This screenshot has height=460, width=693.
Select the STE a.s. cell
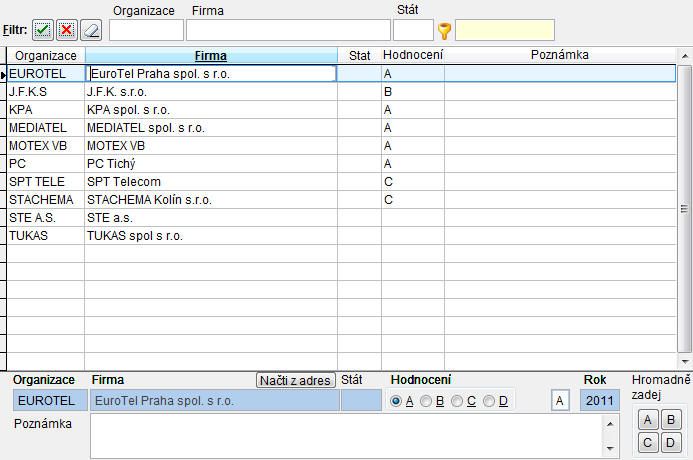[211, 218]
